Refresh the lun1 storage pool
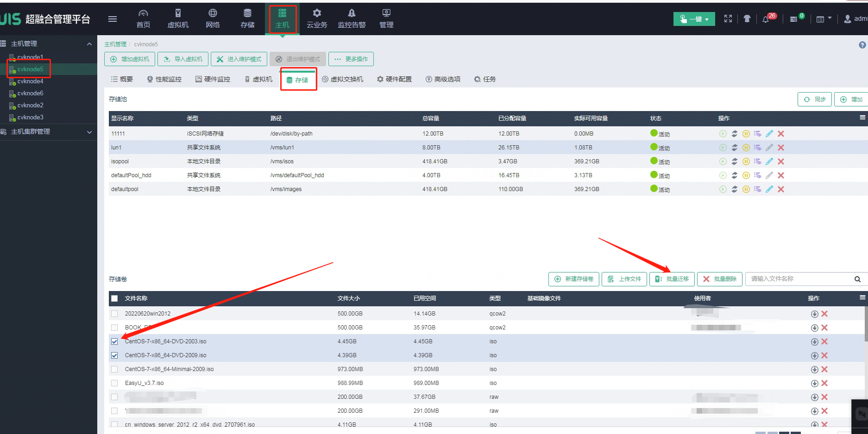Screen dimensions: 868x434 coord(734,148)
